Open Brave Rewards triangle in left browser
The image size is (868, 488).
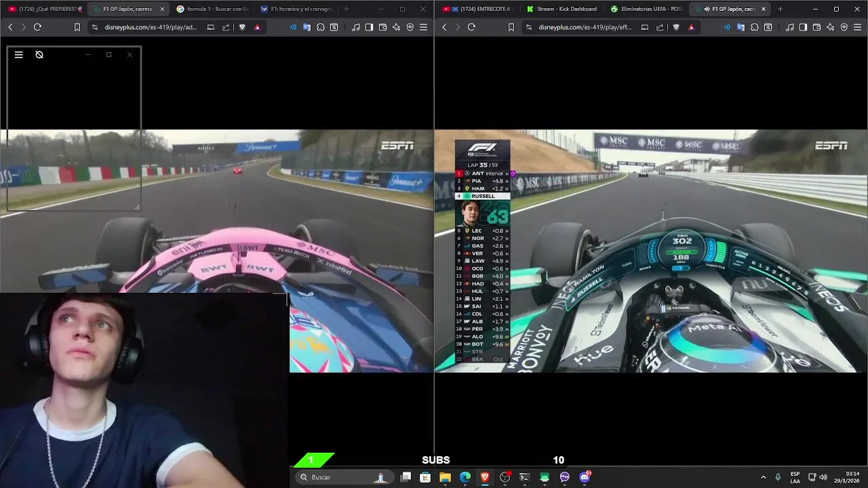(257, 27)
